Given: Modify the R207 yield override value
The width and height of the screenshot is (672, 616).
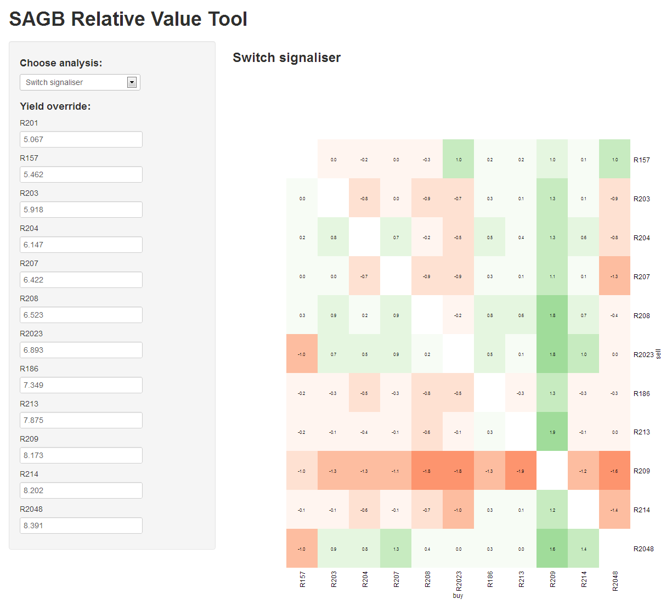Looking at the screenshot, I should pyautogui.click(x=81, y=280).
